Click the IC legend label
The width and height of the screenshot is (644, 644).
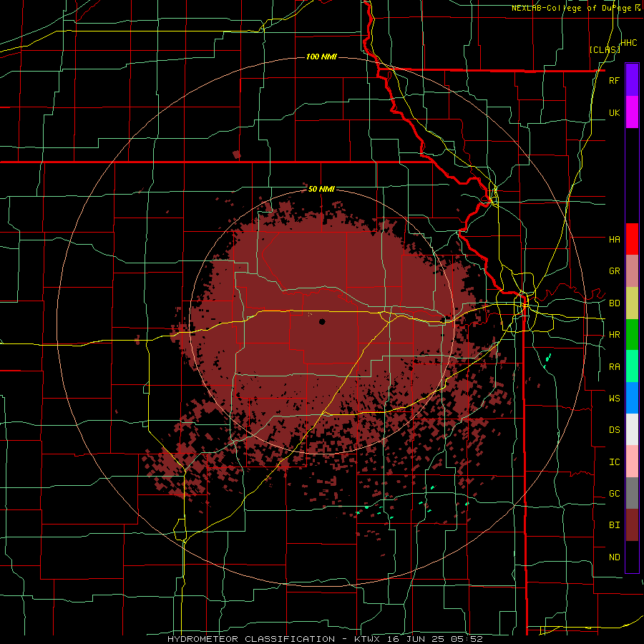tap(614, 462)
